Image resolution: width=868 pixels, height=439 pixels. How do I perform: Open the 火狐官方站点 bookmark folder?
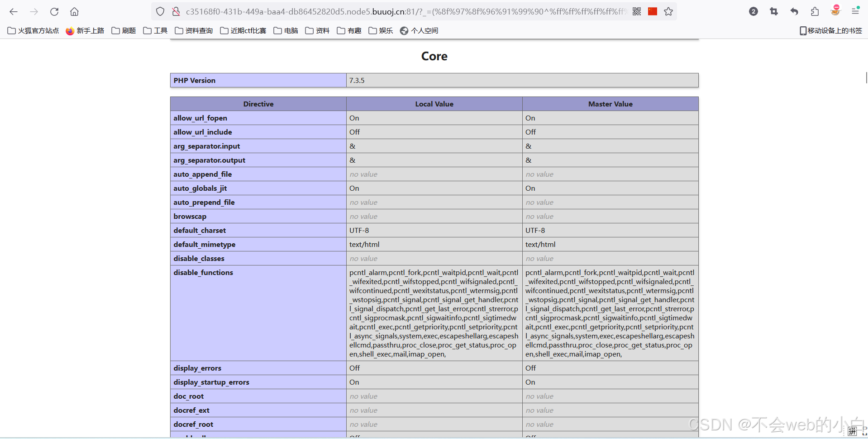pyautogui.click(x=33, y=31)
